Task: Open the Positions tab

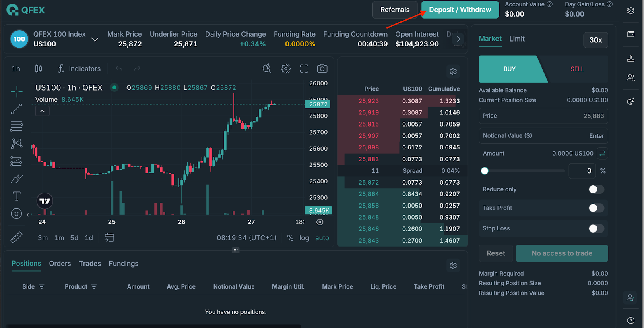Action: coord(26,264)
